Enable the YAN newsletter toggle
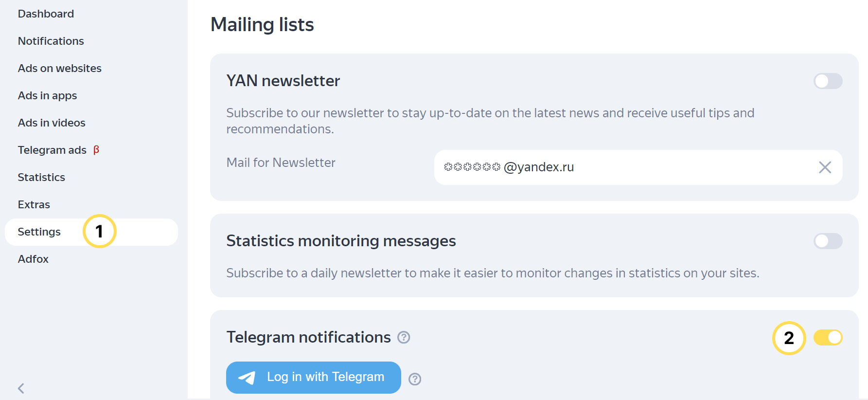Image resolution: width=868 pixels, height=400 pixels. tap(828, 81)
